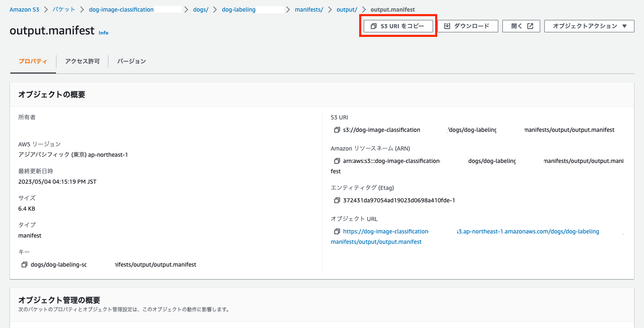Navigate to dog-labeling folder breadcrumb
Viewport: 644px width, 328px height.
pos(239,10)
